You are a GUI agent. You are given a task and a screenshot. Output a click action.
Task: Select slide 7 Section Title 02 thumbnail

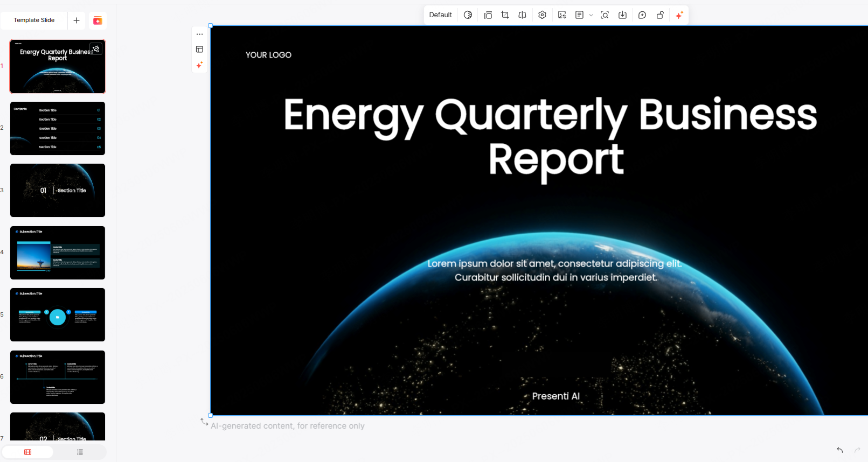[58, 426]
